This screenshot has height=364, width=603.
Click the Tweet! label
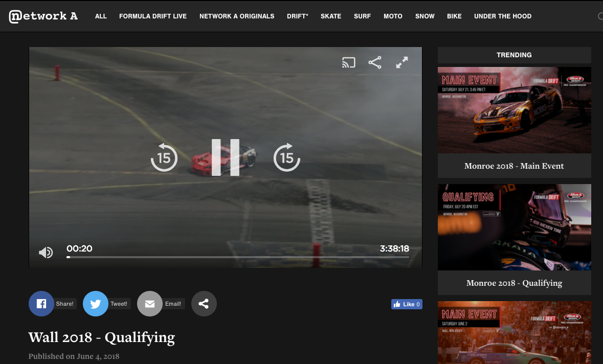pos(119,304)
